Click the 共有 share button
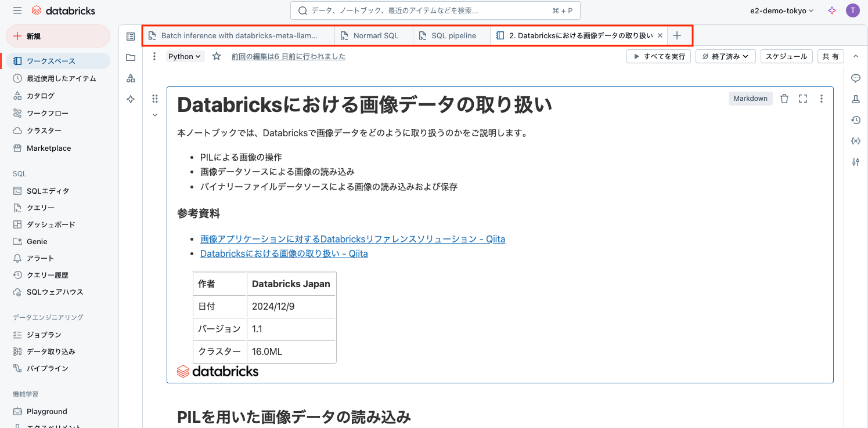868x428 pixels. click(x=830, y=56)
